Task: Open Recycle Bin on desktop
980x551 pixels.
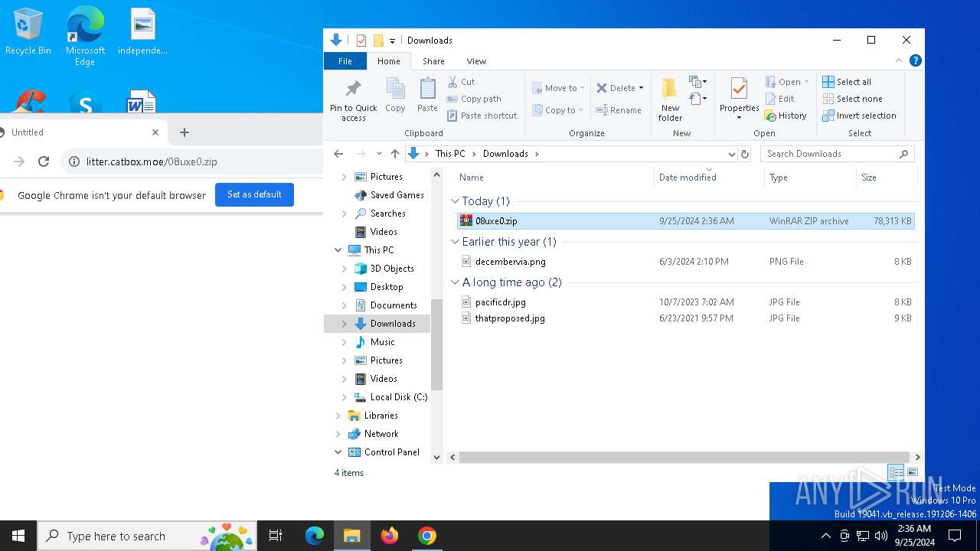Action: [28, 32]
